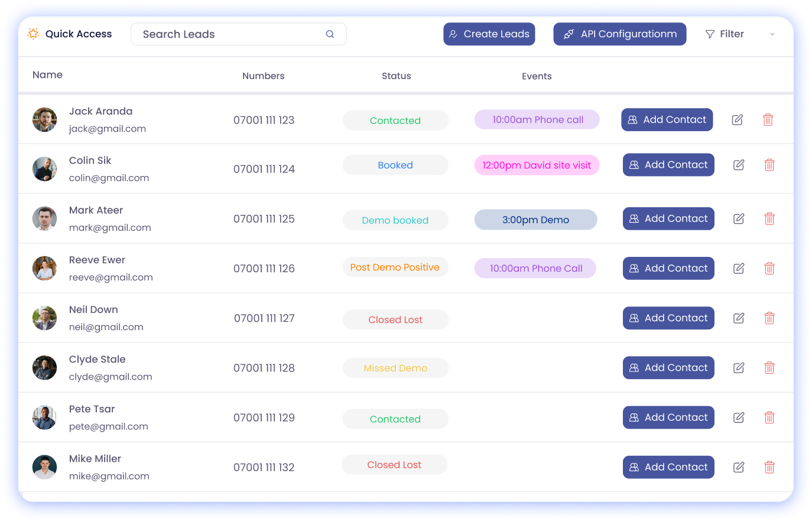812x522 pixels.
Task: Click the search magnifier icon
Action: pyautogui.click(x=330, y=34)
